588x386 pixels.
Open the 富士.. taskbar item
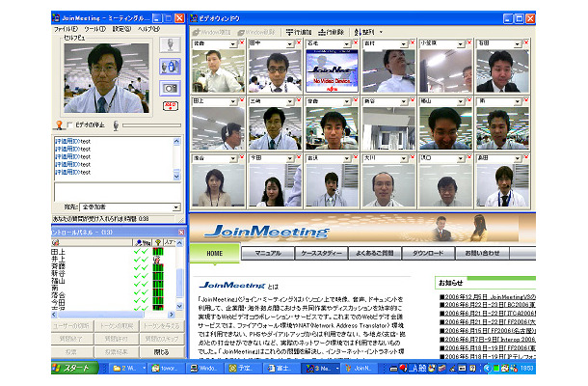280,369
